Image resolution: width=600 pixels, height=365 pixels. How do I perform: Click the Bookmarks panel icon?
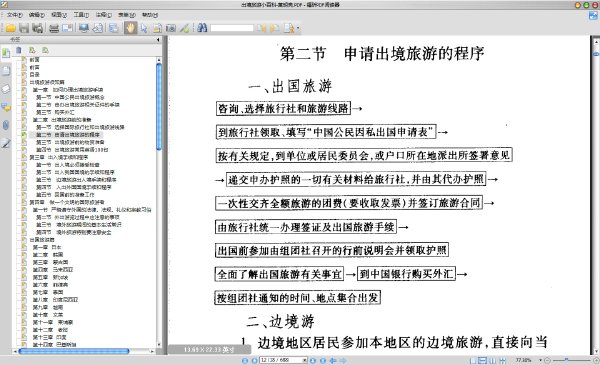click(6, 53)
